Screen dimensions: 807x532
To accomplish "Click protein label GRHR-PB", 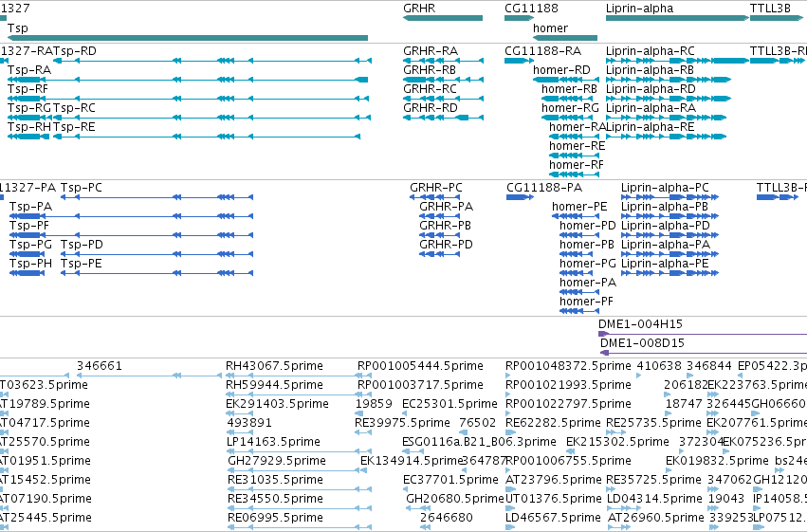I will (x=445, y=226).
